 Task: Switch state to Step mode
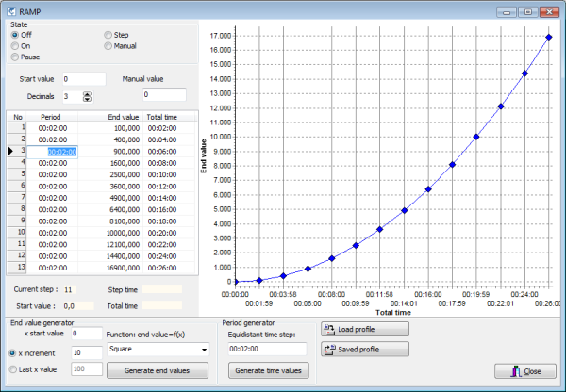(x=108, y=35)
